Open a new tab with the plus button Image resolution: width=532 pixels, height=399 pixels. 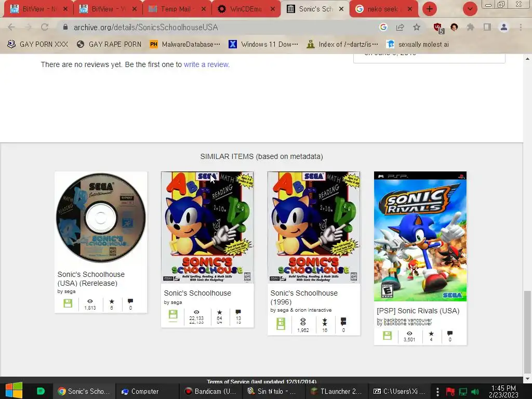[x=430, y=9]
